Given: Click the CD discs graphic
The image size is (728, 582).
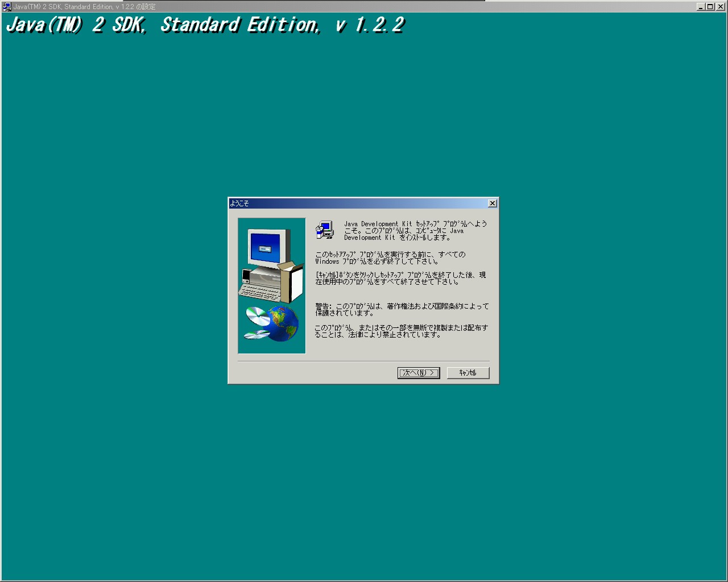Looking at the screenshot, I should pos(257,324).
